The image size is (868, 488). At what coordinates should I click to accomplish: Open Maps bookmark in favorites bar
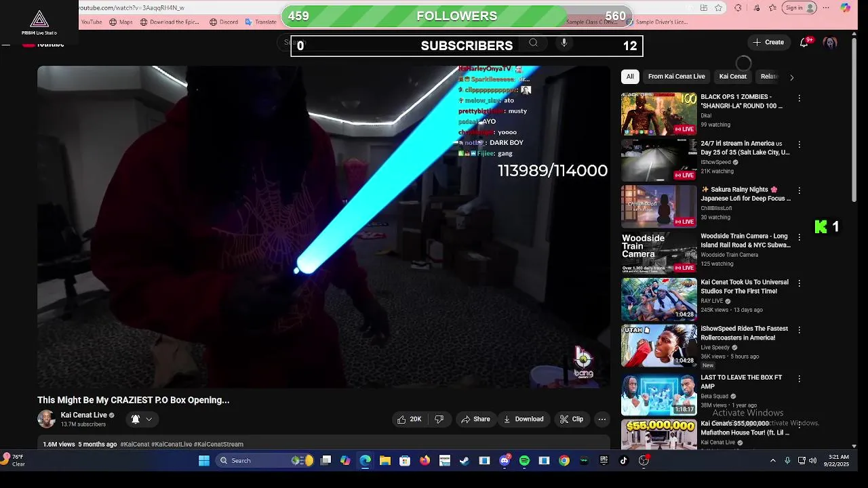click(x=121, y=22)
